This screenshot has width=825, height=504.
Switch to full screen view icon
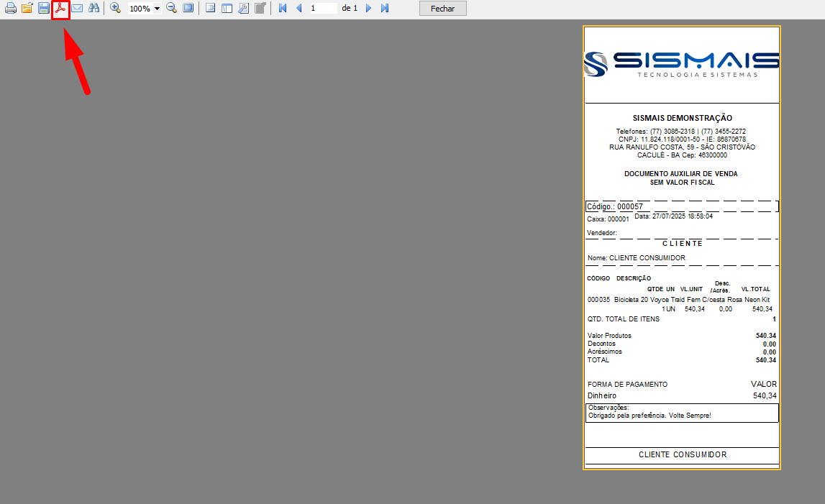(188, 9)
